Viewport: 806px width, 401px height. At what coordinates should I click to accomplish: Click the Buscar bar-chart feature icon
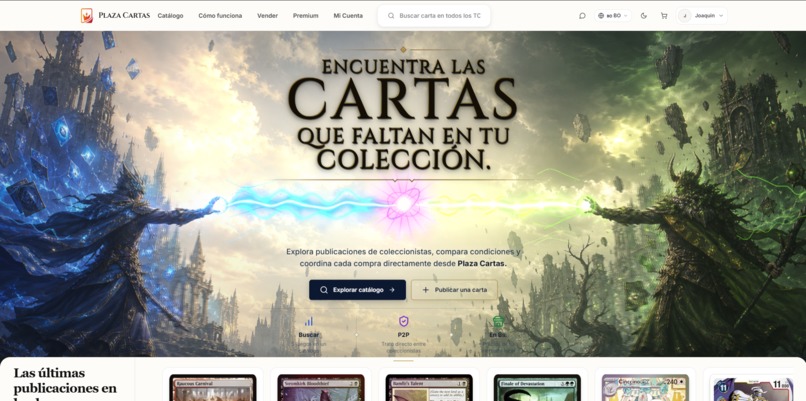(308, 321)
